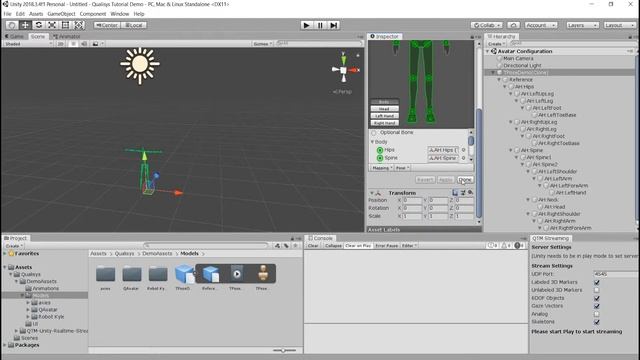Click the Head avatar mapping button

click(x=384, y=109)
